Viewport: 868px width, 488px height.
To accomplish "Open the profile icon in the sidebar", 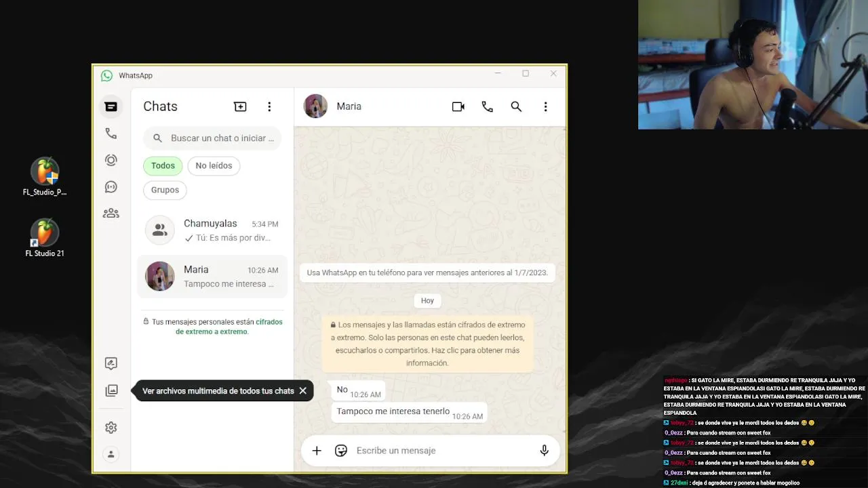I will click(x=111, y=454).
